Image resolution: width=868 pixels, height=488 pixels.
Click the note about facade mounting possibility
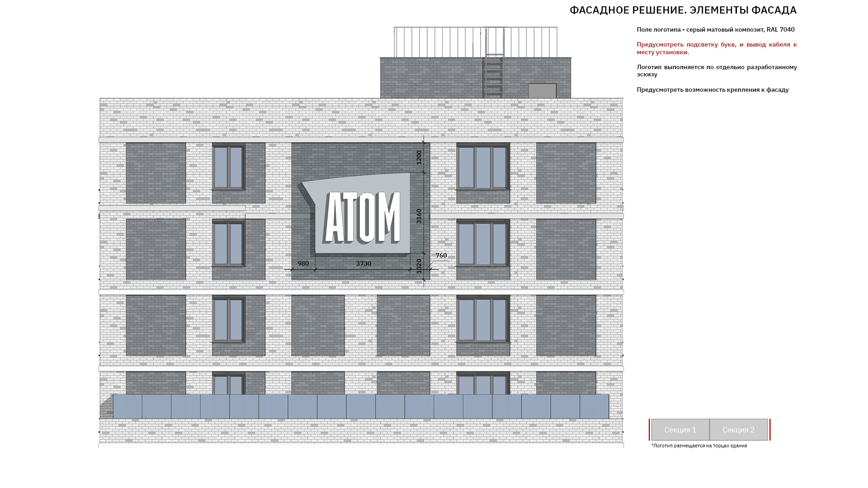[712, 89]
